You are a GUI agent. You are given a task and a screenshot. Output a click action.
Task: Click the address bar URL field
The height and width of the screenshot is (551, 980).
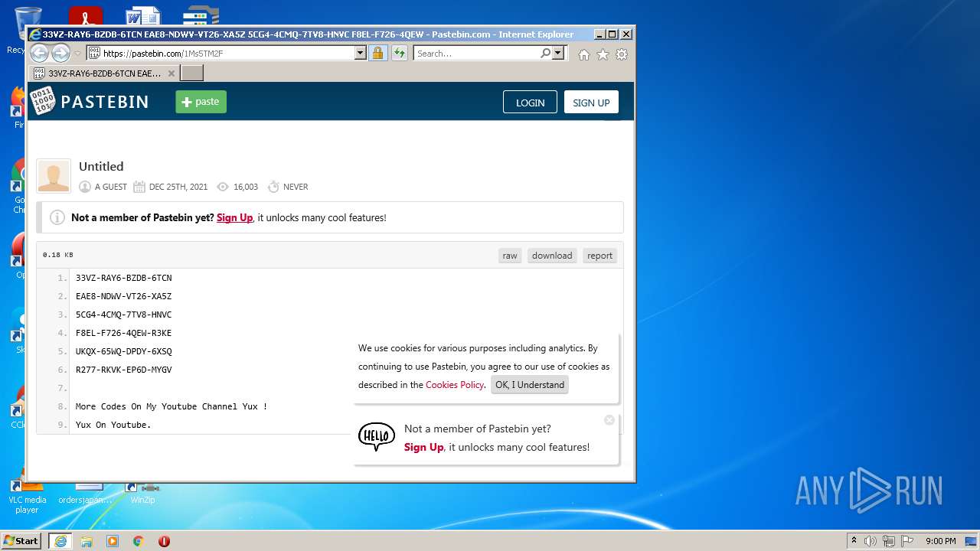220,54
